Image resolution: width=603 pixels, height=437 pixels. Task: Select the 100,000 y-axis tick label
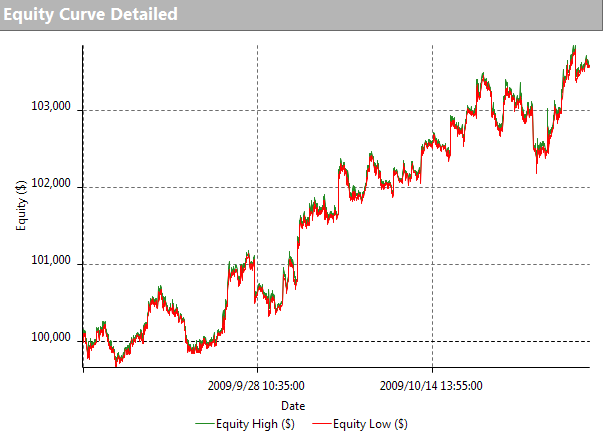tap(52, 340)
